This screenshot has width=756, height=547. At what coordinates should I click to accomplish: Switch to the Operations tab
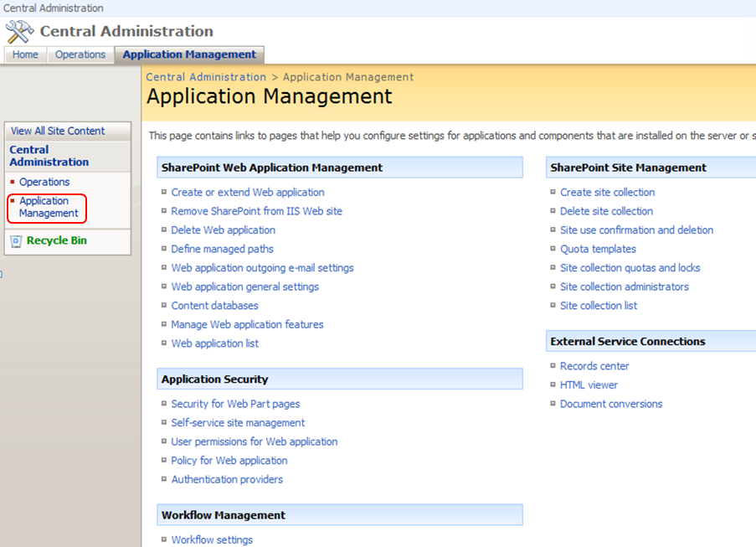point(80,54)
